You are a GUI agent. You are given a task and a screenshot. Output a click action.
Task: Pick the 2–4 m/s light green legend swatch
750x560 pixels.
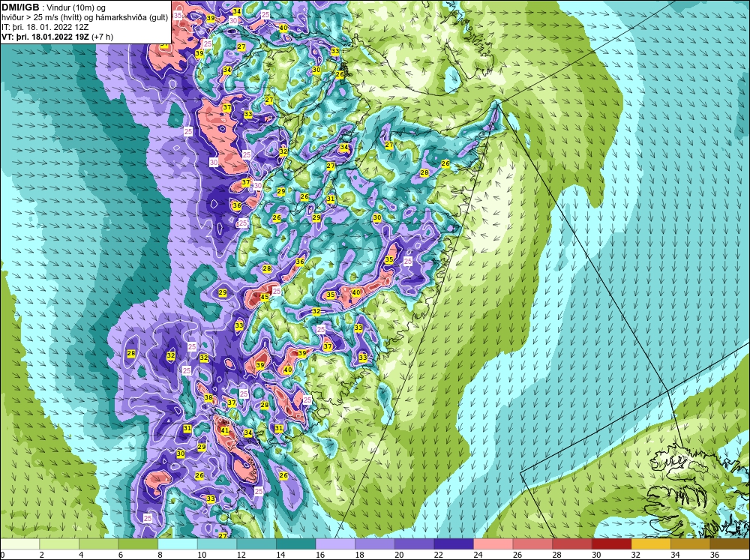pyautogui.click(x=59, y=544)
